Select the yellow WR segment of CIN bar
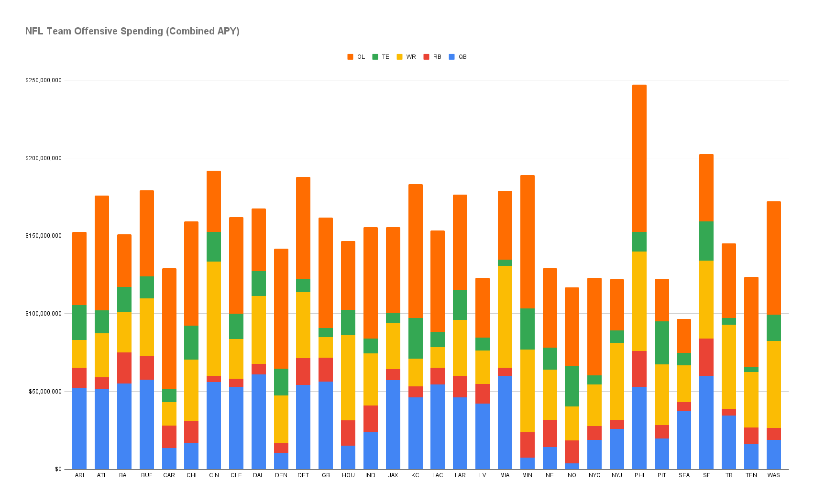Viewport: 814px width, 504px height. (x=214, y=318)
